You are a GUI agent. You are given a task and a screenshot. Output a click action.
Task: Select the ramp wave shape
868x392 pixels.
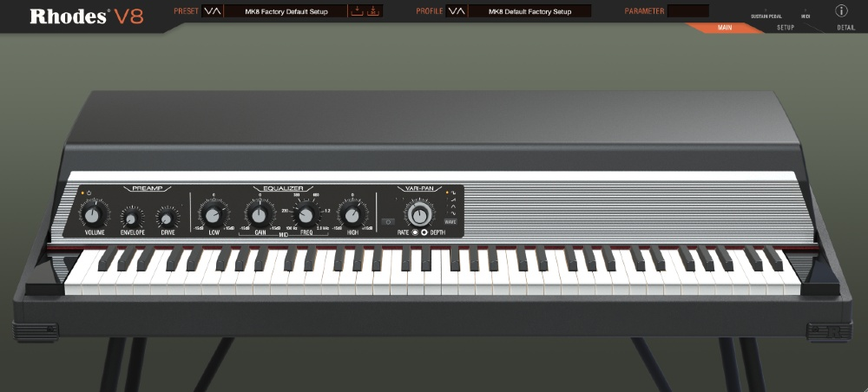click(x=453, y=199)
